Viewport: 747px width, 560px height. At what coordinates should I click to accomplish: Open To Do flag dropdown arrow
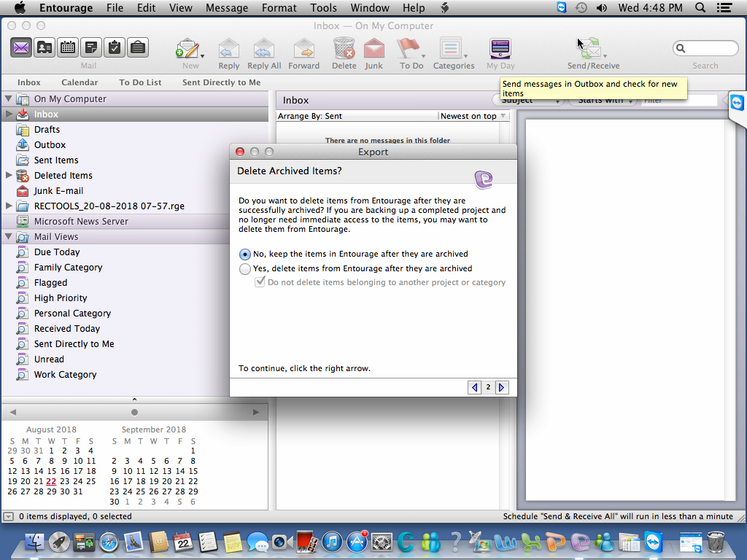tap(423, 56)
